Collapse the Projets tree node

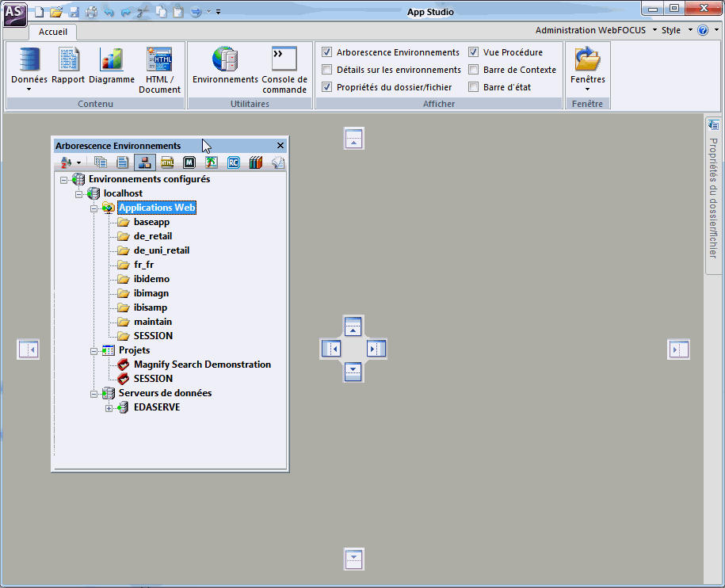93,351
